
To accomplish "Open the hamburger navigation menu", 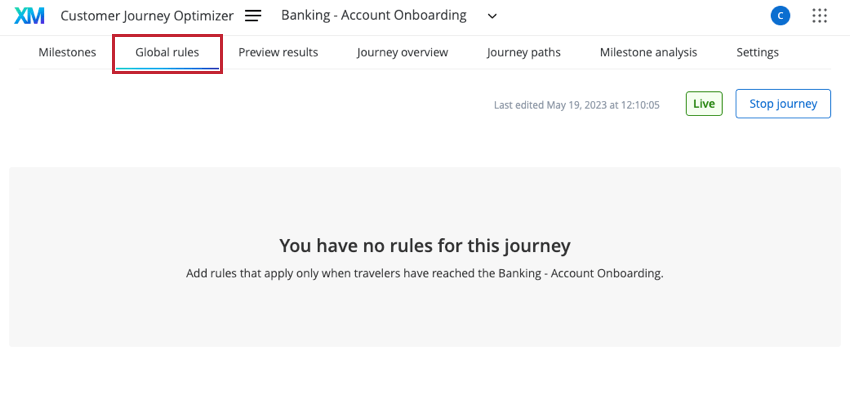I will (x=253, y=16).
